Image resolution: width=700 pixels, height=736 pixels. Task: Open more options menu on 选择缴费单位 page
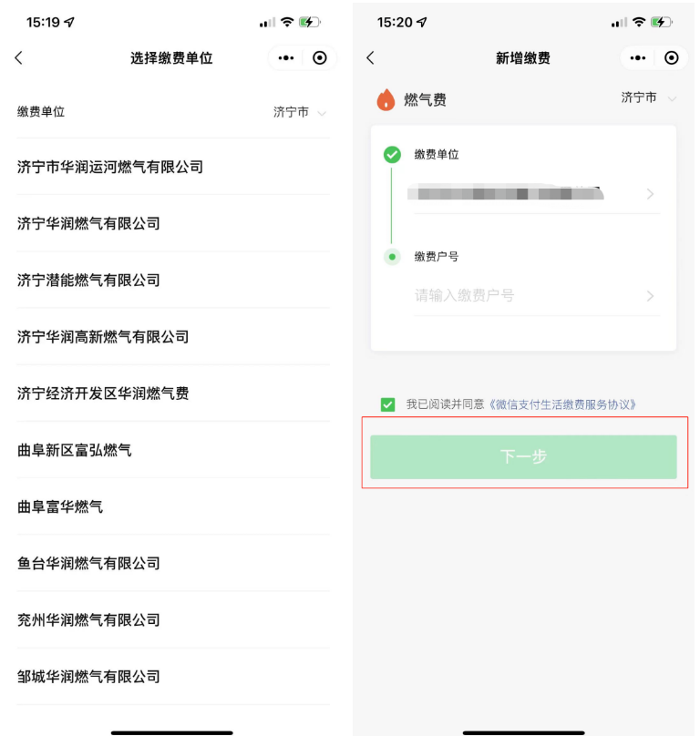point(285,57)
